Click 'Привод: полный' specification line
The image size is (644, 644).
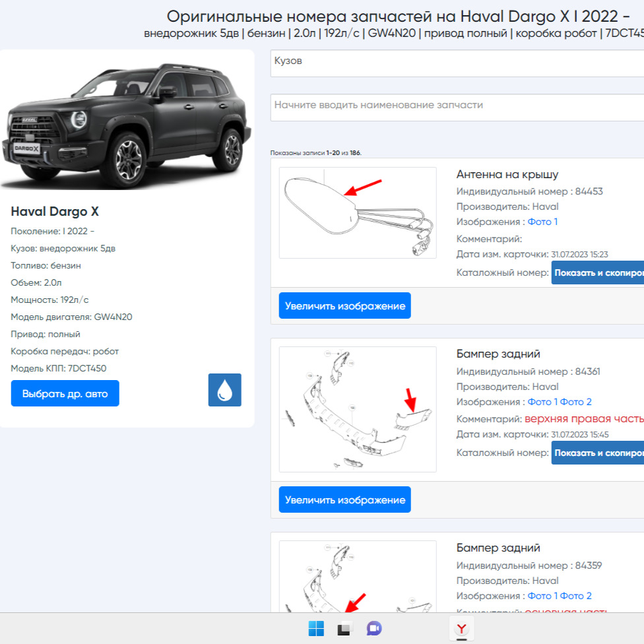46,335
